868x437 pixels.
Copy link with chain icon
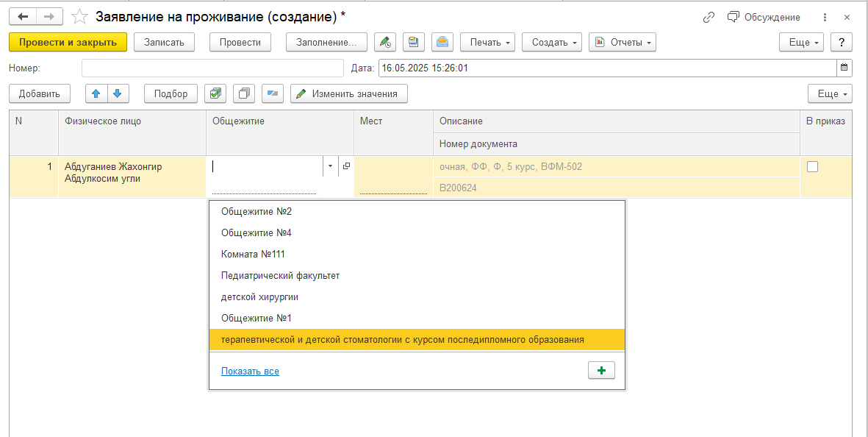click(709, 17)
